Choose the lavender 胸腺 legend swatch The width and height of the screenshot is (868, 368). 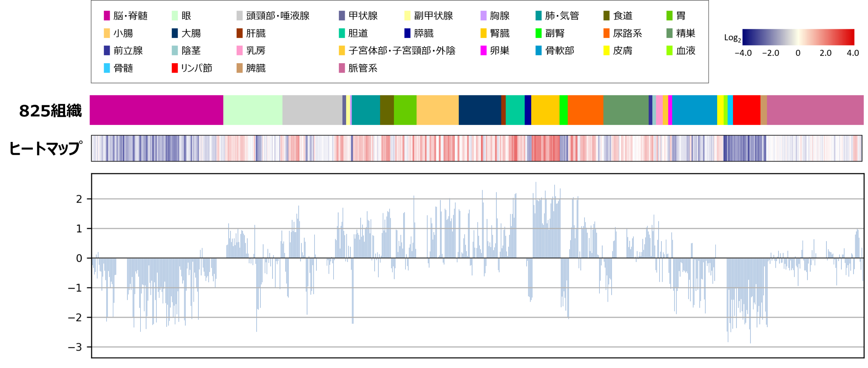[x=483, y=16]
